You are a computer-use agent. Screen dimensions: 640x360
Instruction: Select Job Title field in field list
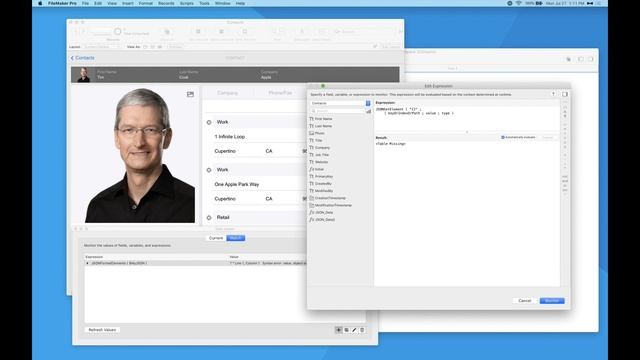322,155
